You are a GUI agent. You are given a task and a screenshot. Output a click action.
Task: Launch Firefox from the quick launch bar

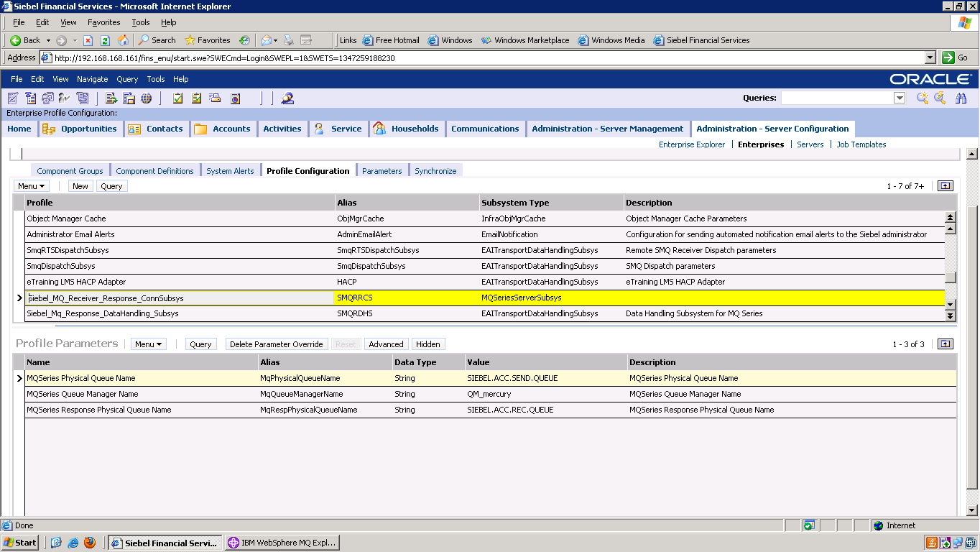click(89, 543)
